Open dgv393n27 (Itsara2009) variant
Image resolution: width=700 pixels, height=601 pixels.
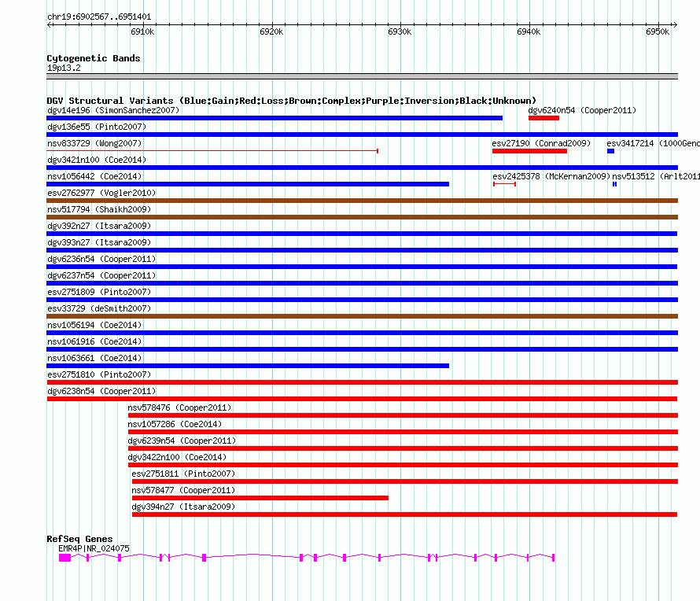point(99,242)
